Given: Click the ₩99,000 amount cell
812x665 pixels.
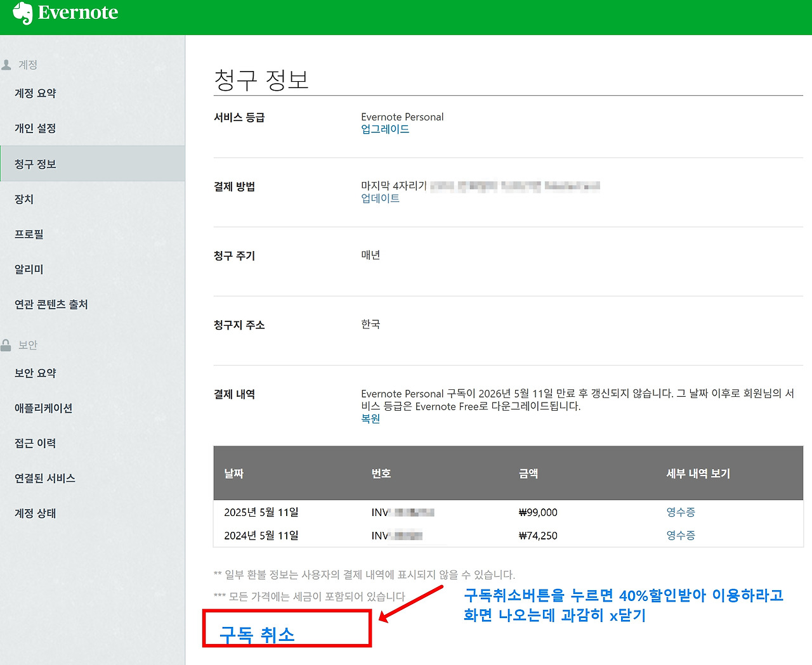Looking at the screenshot, I should coord(538,512).
